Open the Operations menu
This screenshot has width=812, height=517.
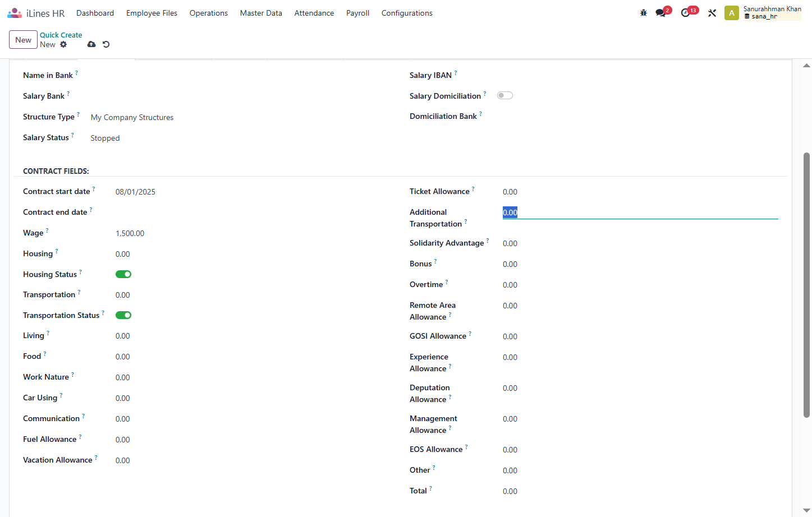click(x=209, y=13)
